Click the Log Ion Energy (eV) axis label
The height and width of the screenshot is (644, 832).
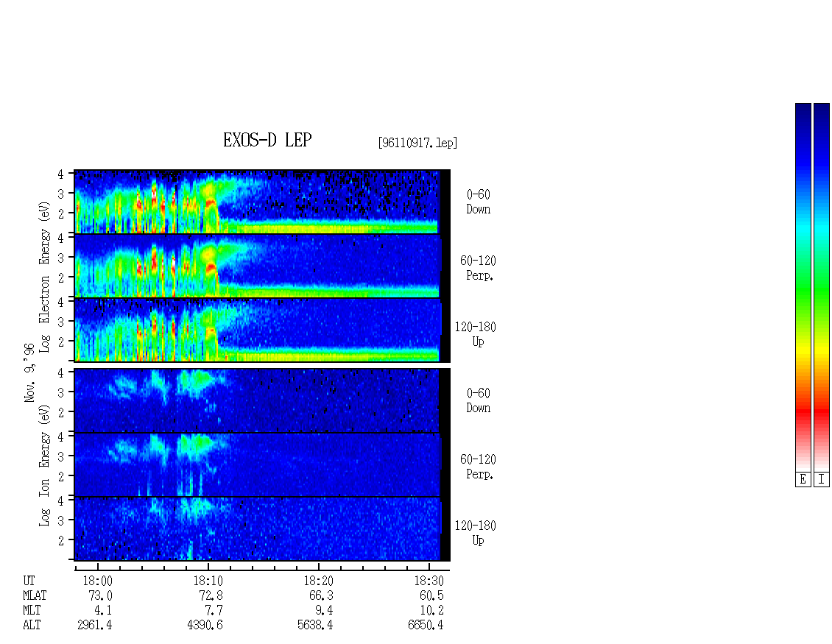[45, 466]
